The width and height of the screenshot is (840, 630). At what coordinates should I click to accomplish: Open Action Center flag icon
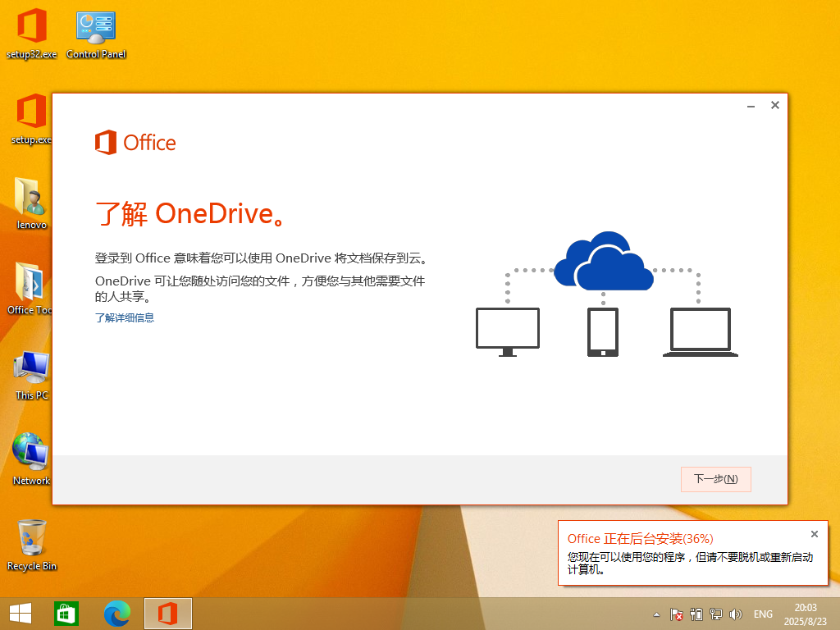pos(677,614)
